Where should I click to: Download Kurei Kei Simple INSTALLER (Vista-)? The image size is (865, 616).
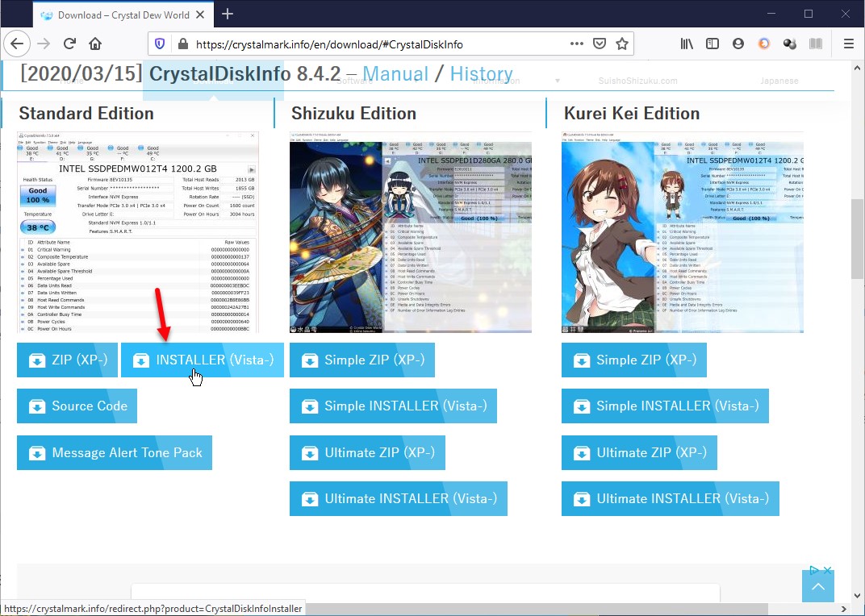pos(666,406)
